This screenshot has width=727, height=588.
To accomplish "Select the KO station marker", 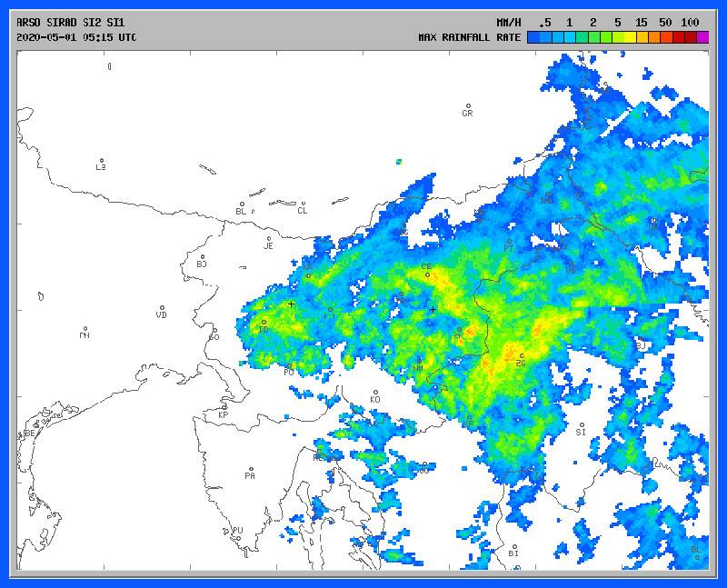I will 375,393.
